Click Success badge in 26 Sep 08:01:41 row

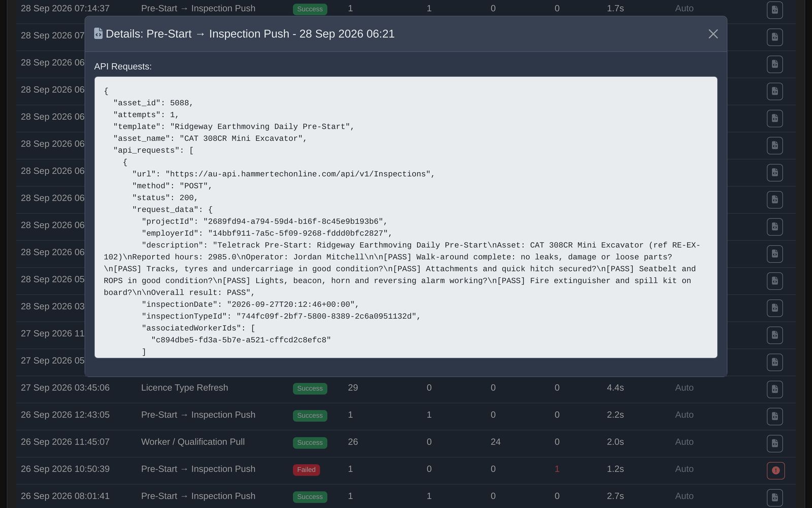[x=310, y=497]
